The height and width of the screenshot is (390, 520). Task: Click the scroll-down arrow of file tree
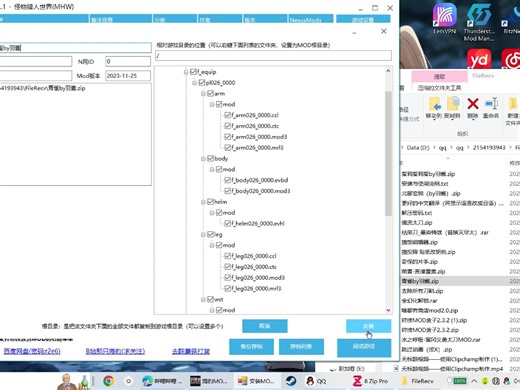click(388, 310)
